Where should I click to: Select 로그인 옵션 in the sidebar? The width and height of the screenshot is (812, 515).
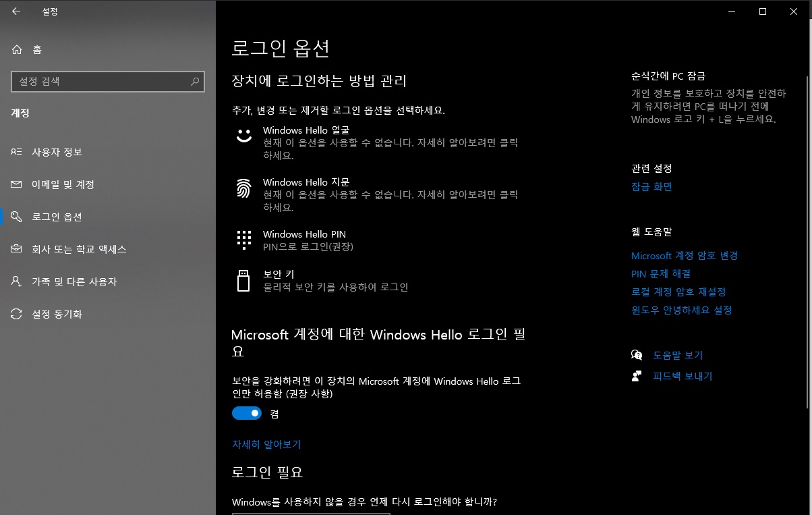(x=108, y=217)
